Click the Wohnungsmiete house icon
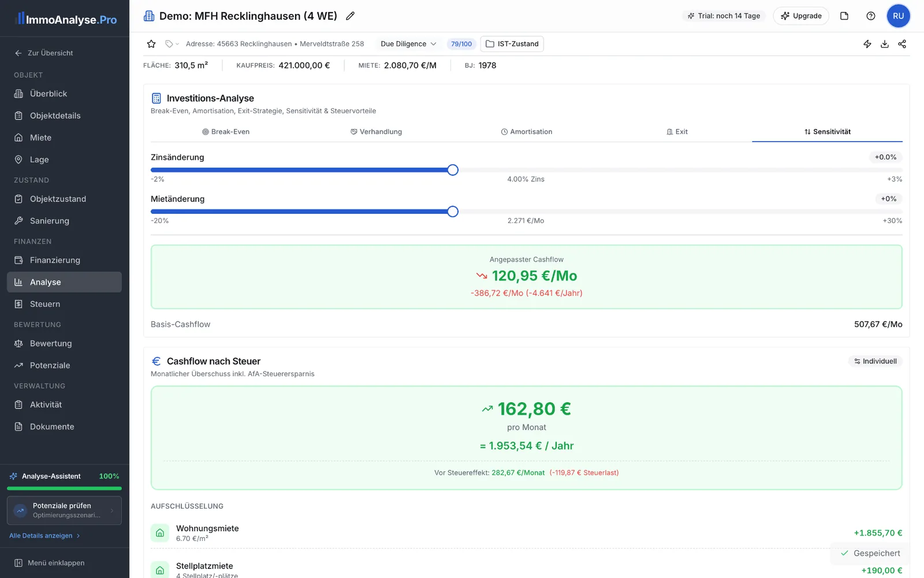Image resolution: width=924 pixels, height=578 pixels. pos(160,533)
